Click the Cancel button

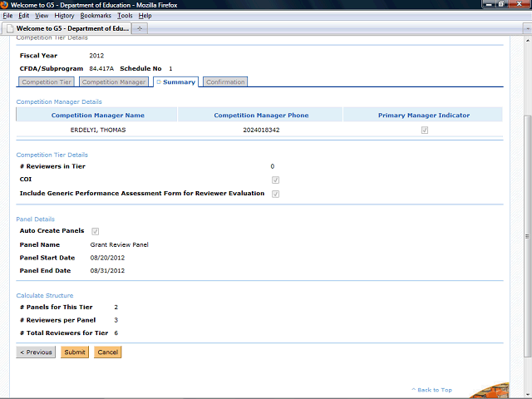(x=107, y=352)
